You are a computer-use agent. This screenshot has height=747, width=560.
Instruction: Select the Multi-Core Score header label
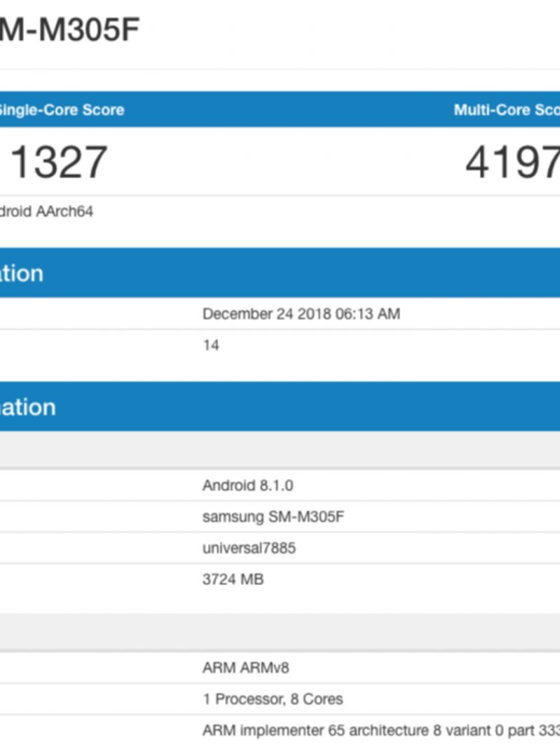[x=506, y=110]
